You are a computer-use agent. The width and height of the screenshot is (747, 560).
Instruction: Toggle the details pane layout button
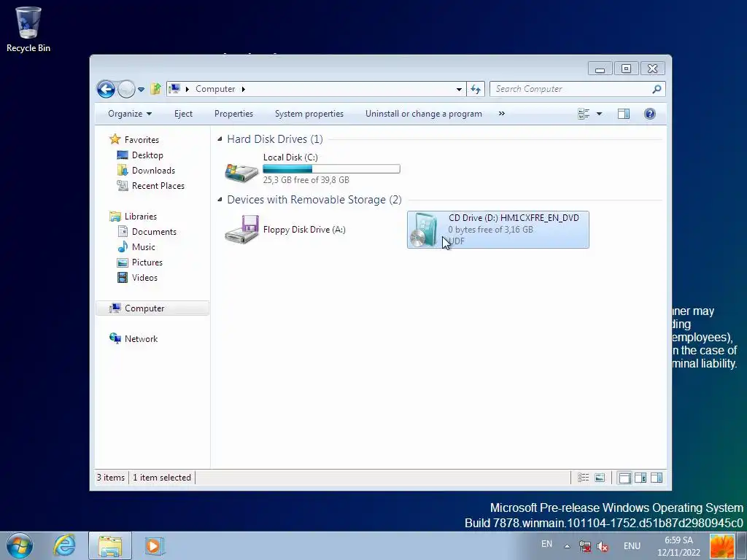click(640, 478)
